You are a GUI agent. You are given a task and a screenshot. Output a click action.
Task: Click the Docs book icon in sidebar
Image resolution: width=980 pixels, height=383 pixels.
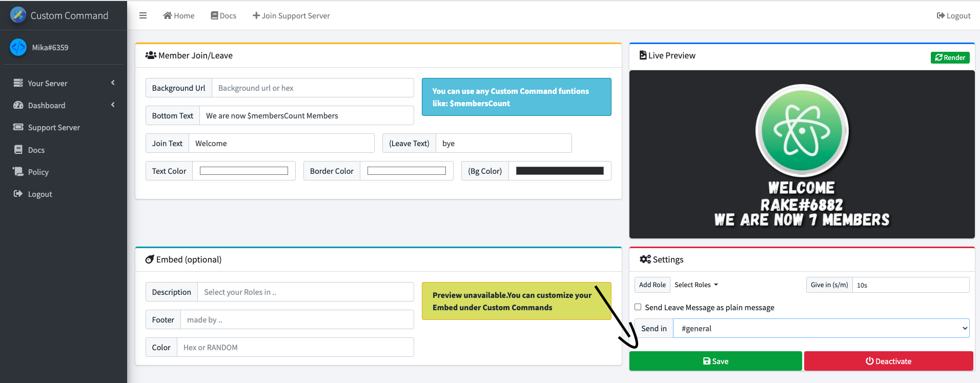pyautogui.click(x=18, y=149)
